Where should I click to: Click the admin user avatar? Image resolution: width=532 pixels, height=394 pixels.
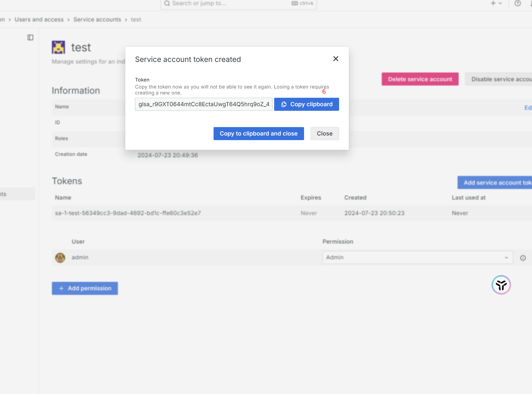pyautogui.click(x=60, y=257)
